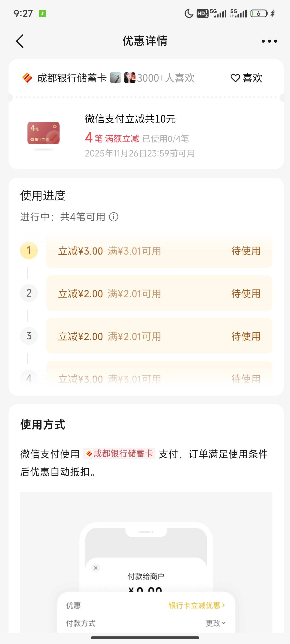Open 银行卡立减优惠 chevron link

click(x=197, y=605)
